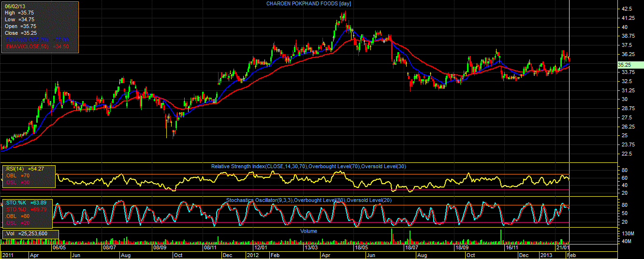Click the 28.75 price axis label
The height and width of the screenshot is (259, 644).
(629, 108)
